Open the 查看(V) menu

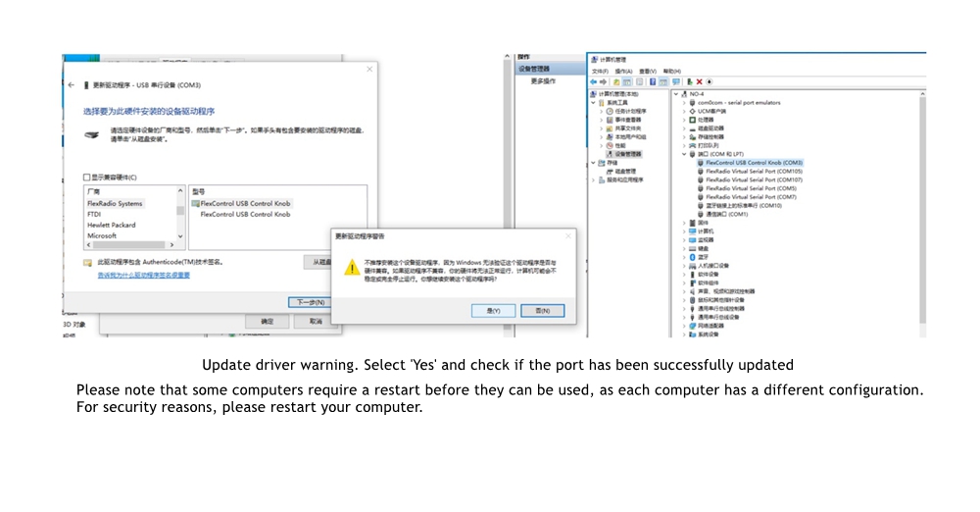coord(647,72)
